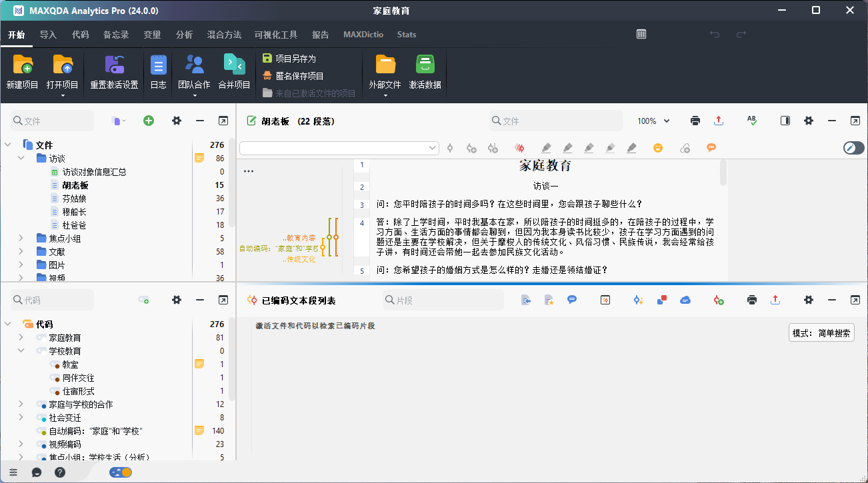
Task: Toggle activation of 社会变迁 code
Action: [41, 418]
